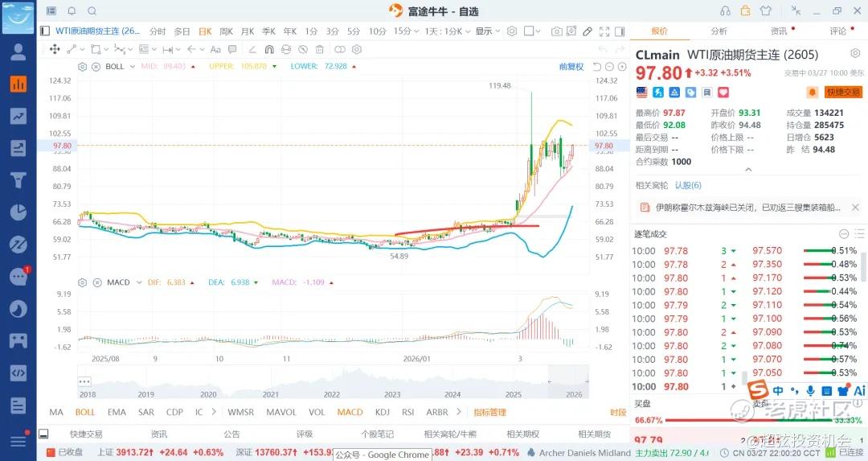Screen dimensions: 868x461
Task: Enable the magnet snap tool
Action: coord(269,49)
